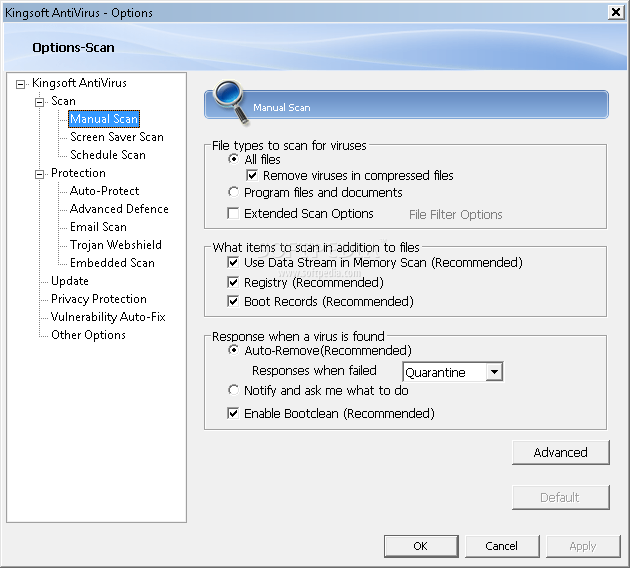The image size is (630, 568).
Task: Confirm settings with the OK button
Action: pos(421,546)
